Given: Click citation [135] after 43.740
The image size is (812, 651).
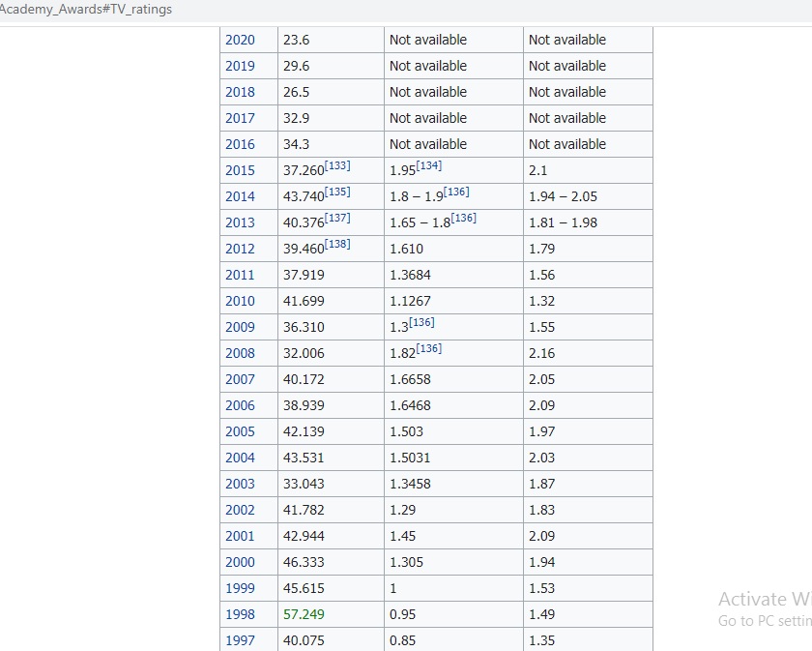Looking at the screenshot, I should pos(337,192).
